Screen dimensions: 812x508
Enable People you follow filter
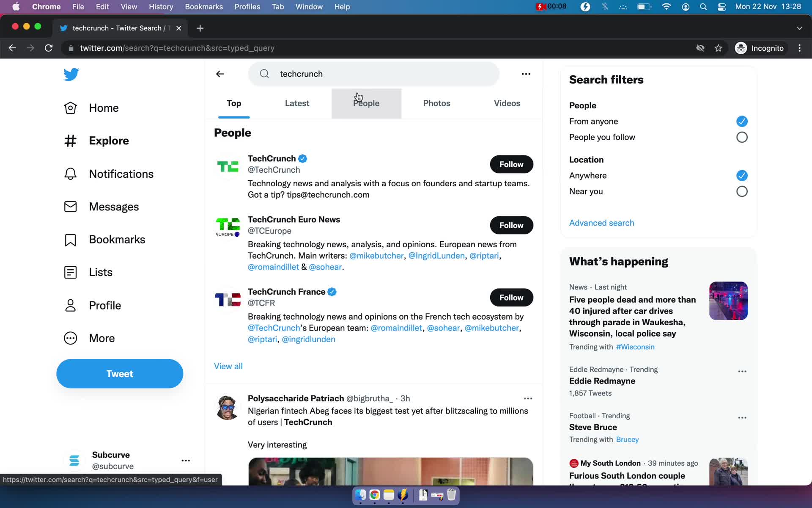[x=742, y=136]
